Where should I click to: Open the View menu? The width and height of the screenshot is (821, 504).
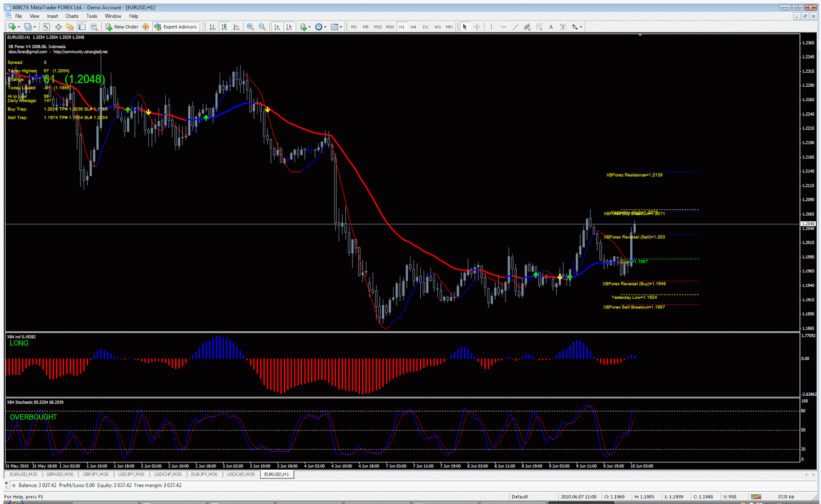[x=34, y=16]
